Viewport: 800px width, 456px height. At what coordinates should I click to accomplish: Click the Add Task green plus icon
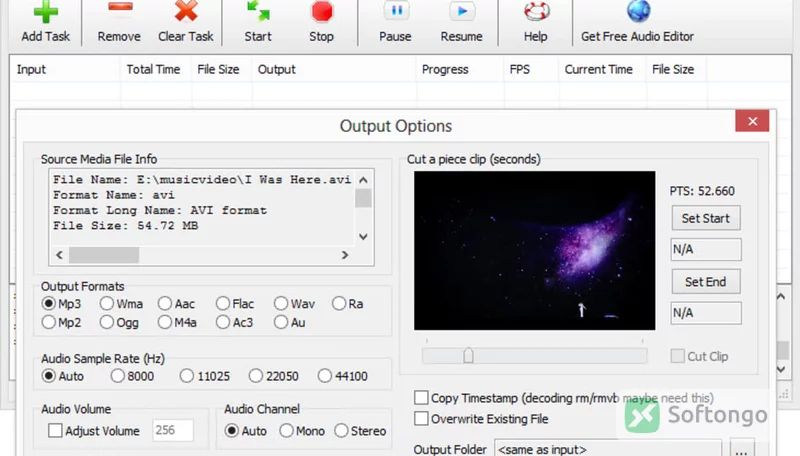click(x=45, y=13)
